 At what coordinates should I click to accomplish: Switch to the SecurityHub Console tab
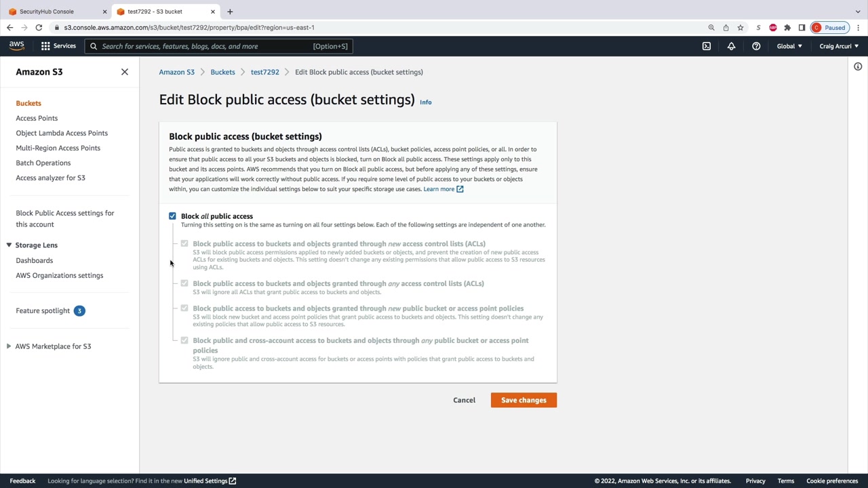pyautogui.click(x=56, y=12)
